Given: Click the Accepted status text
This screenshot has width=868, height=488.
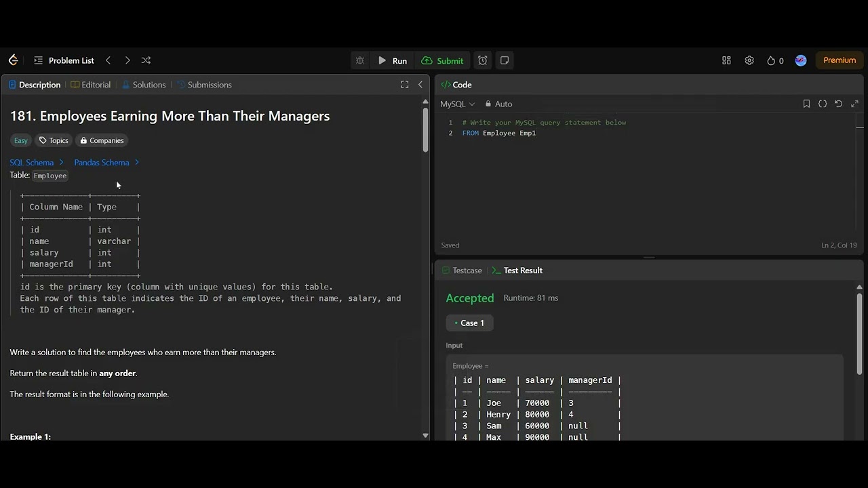Looking at the screenshot, I should click(470, 298).
